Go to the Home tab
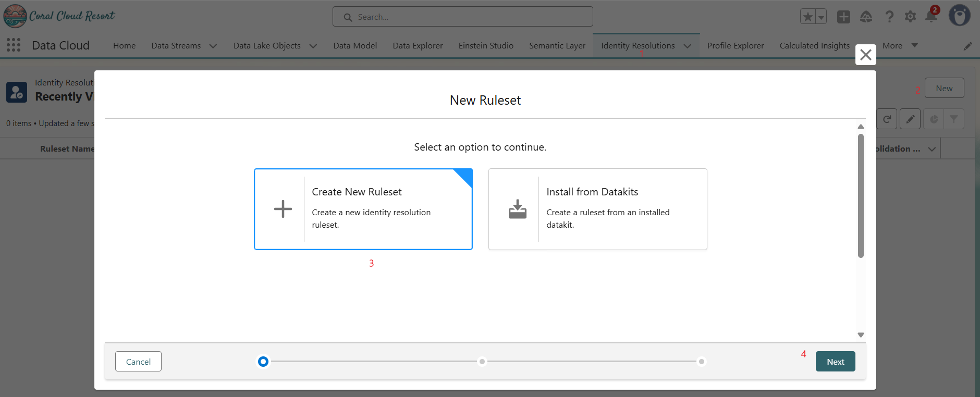 tap(125, 45)
